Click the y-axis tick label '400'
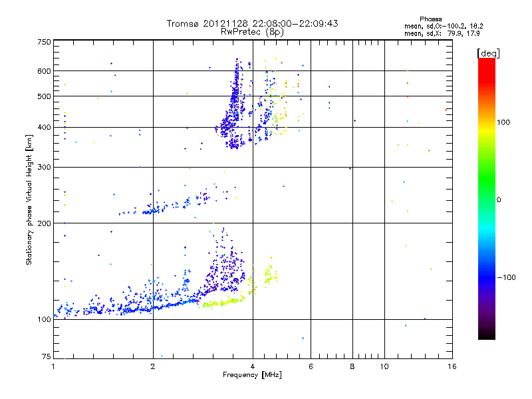The height and width of the screenshot is (399, 532). (44, 127)
